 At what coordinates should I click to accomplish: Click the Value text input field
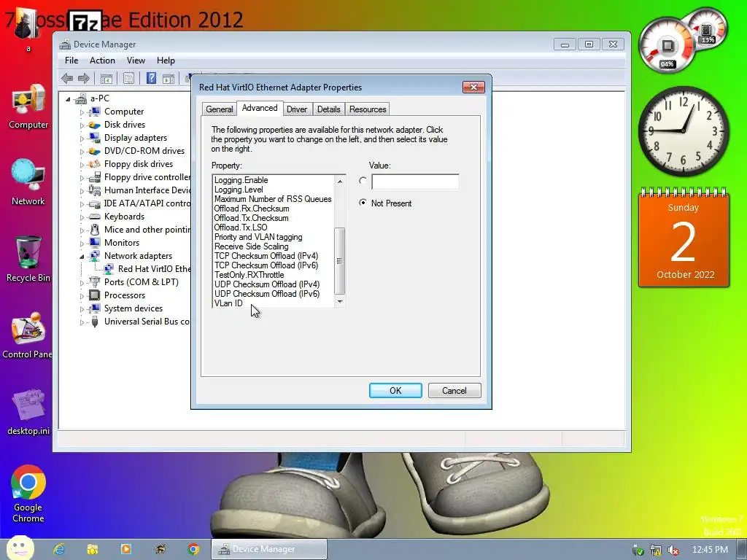coord(415,182)
